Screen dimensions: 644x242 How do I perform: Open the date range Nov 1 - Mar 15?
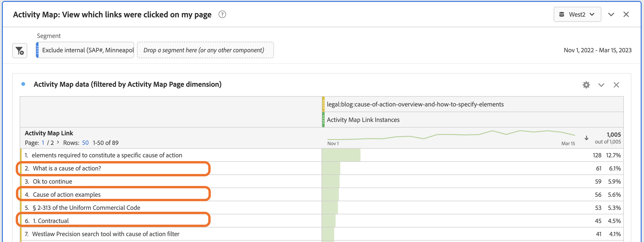(x=597, y=50)
